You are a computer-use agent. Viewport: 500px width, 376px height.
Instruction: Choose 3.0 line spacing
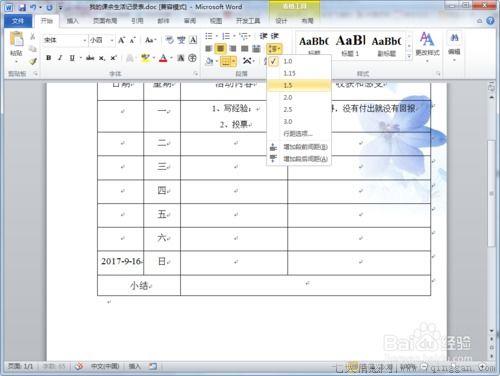point(299,122)
